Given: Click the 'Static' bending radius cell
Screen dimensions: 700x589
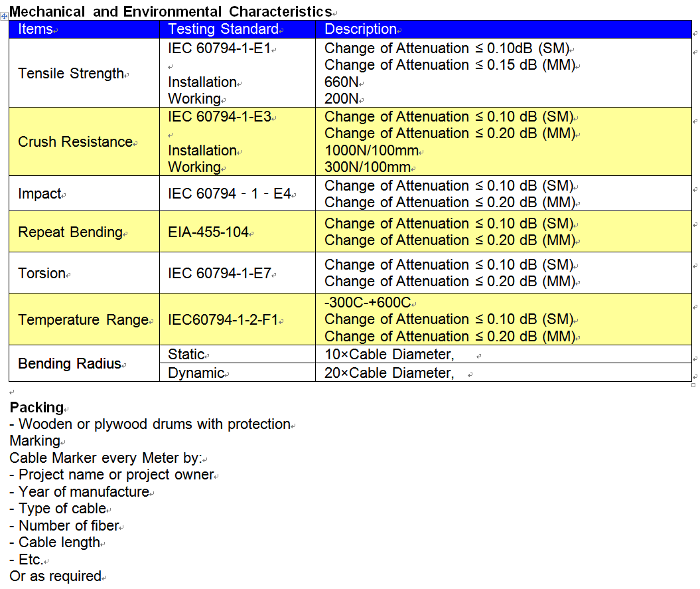Looking at the screenshot, I should pos(186,355).
